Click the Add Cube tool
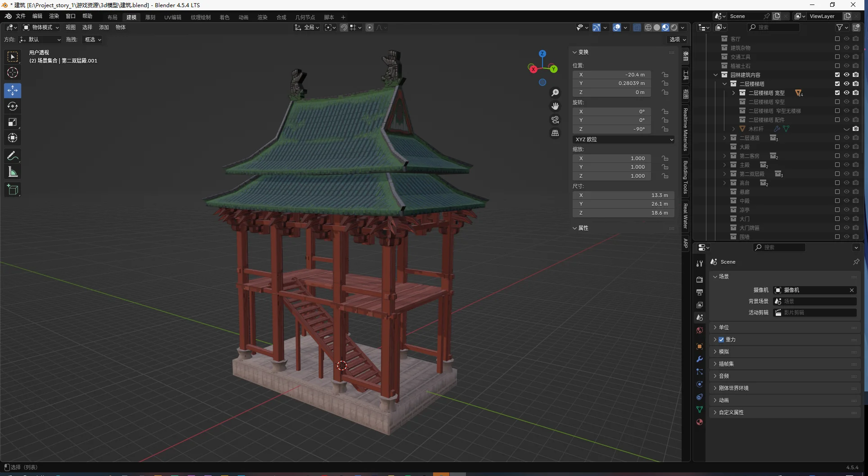 [x=13, y=190]
